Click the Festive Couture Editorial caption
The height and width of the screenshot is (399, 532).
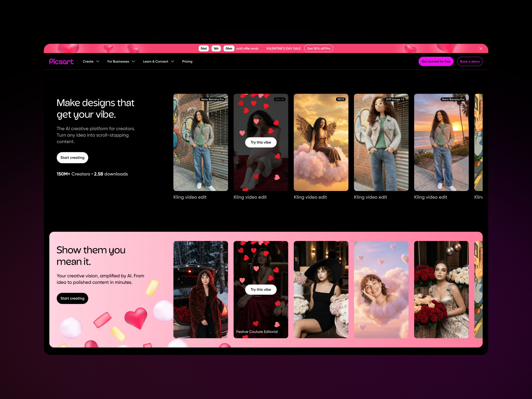tap(257, 332)
